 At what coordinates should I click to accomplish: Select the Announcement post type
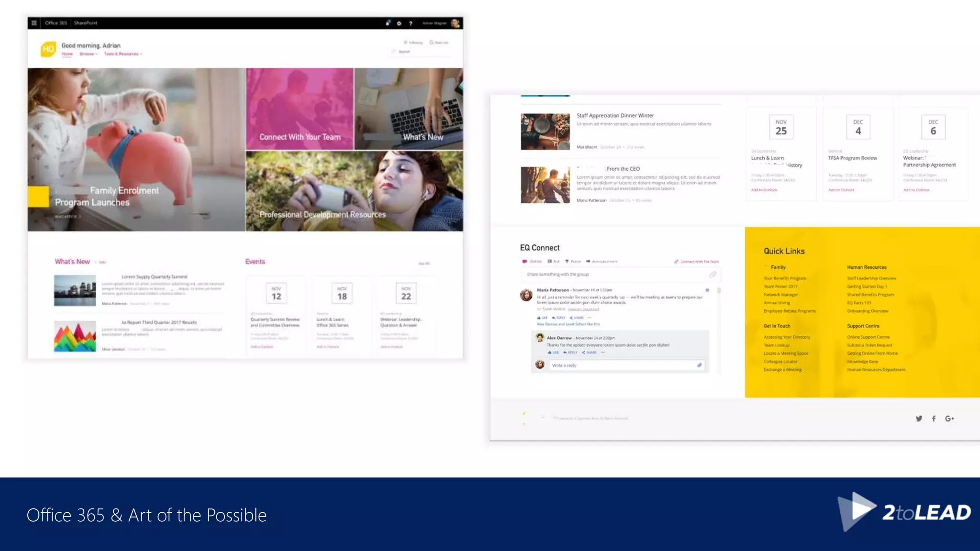point(601,262)
